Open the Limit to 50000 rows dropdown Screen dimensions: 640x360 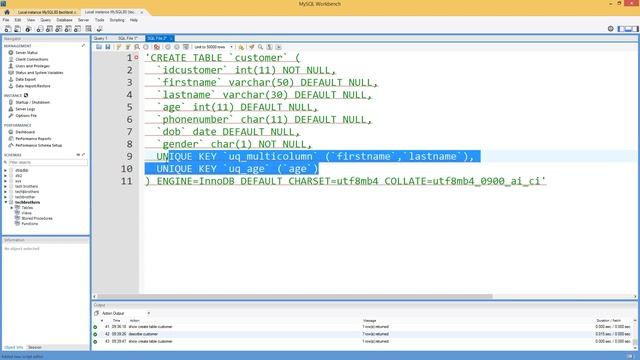[x=213, y=47]
